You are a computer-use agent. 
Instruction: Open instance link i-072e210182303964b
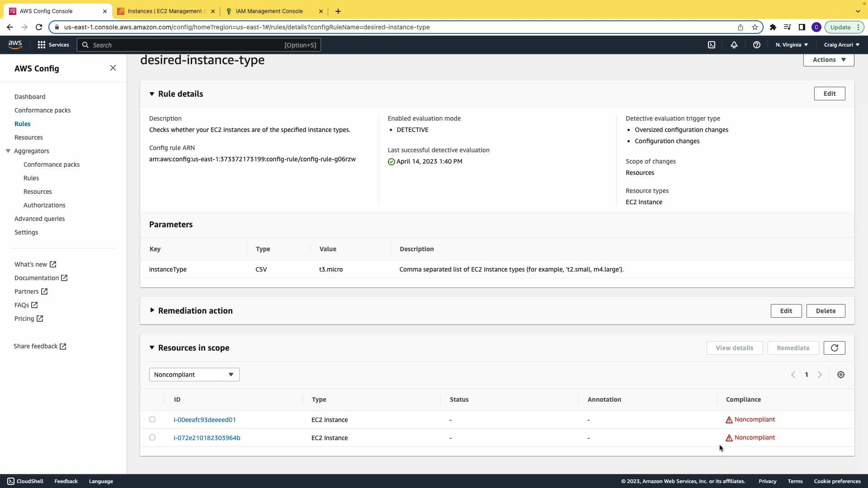(x=207, y=438)
